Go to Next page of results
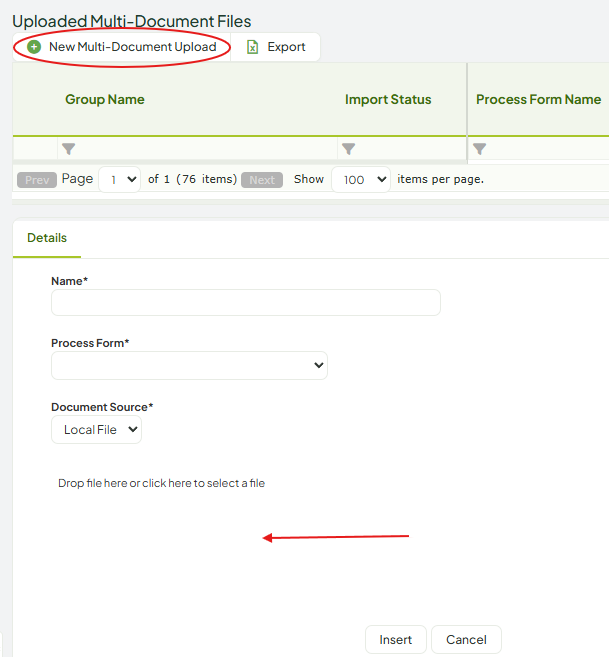 (x=262, y=180)
